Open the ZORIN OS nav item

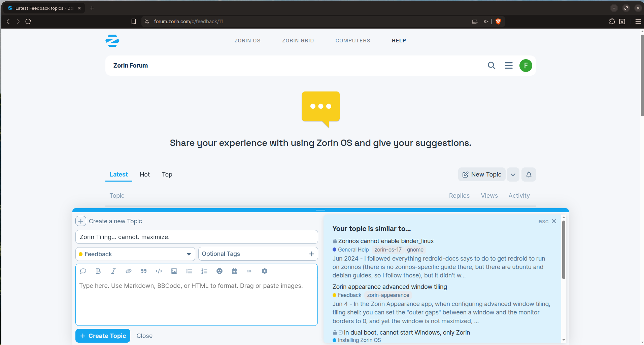pos(247,41)
